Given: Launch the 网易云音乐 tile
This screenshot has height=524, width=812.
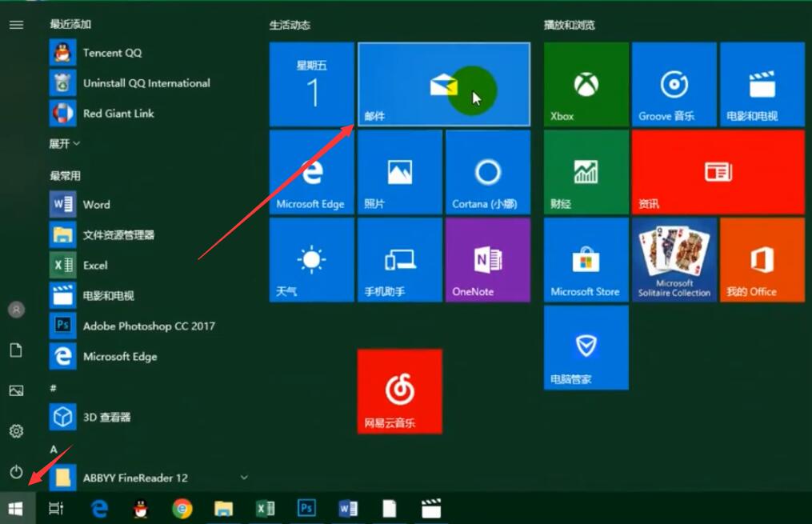Looking at the screenshot, I should tap(399, 391).
